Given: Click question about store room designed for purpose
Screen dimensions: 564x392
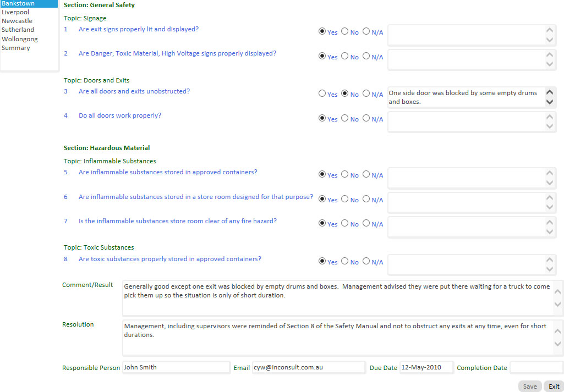Looking at the screenshot, I should pyautogui.click(x=196, y=197).
